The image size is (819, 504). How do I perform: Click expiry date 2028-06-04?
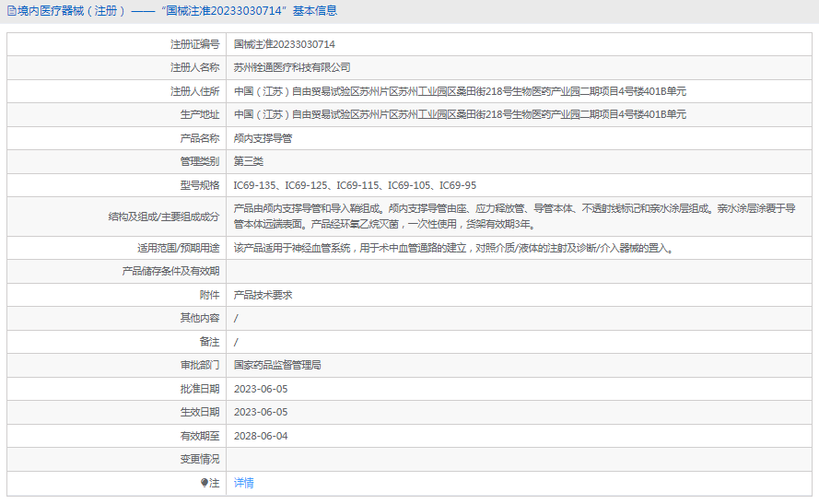(x=261, y=436)
